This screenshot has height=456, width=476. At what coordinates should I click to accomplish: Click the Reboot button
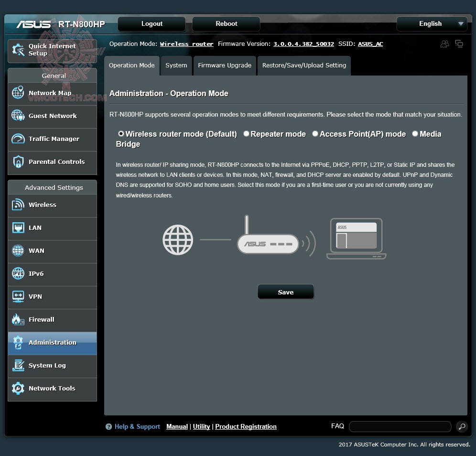(226, 24)
